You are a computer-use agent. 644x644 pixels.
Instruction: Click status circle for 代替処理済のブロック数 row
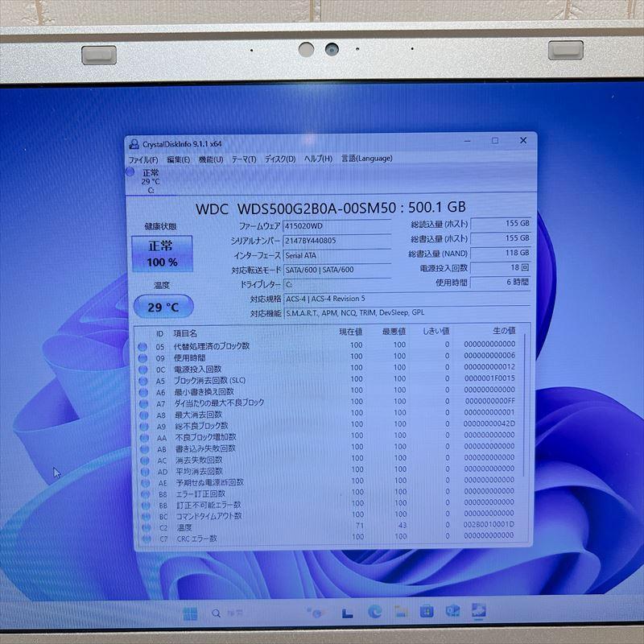point(142,347)
